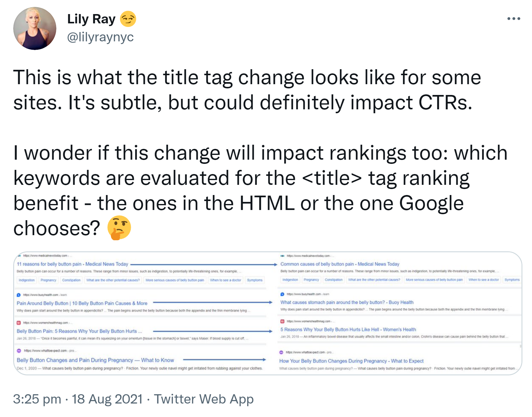Click the Medical News Today favicon on left result
The height and width of the screenshot is (417, 532).
click(x=19, y=256)
